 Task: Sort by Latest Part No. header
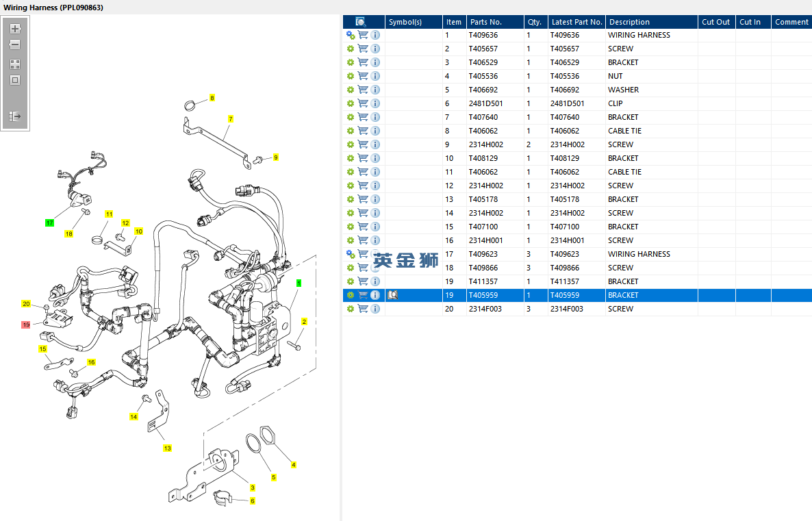coord(576,22)
